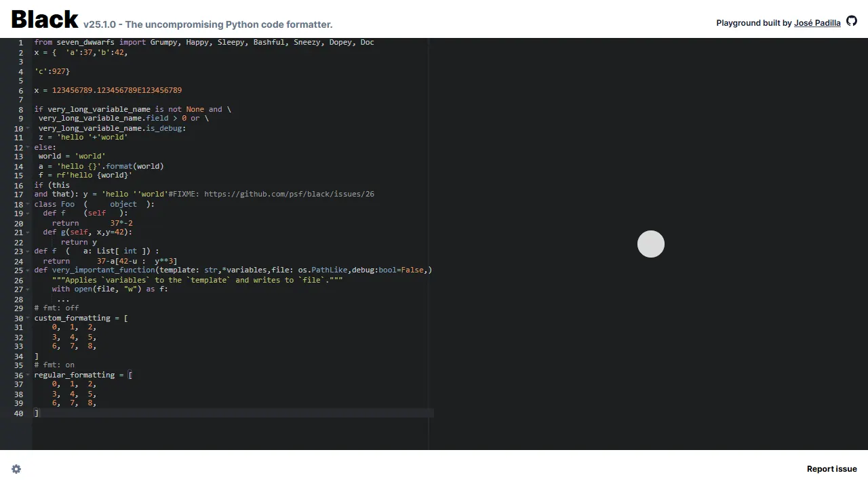
Task: Click the Black logo title
Action: pos(45,19)
